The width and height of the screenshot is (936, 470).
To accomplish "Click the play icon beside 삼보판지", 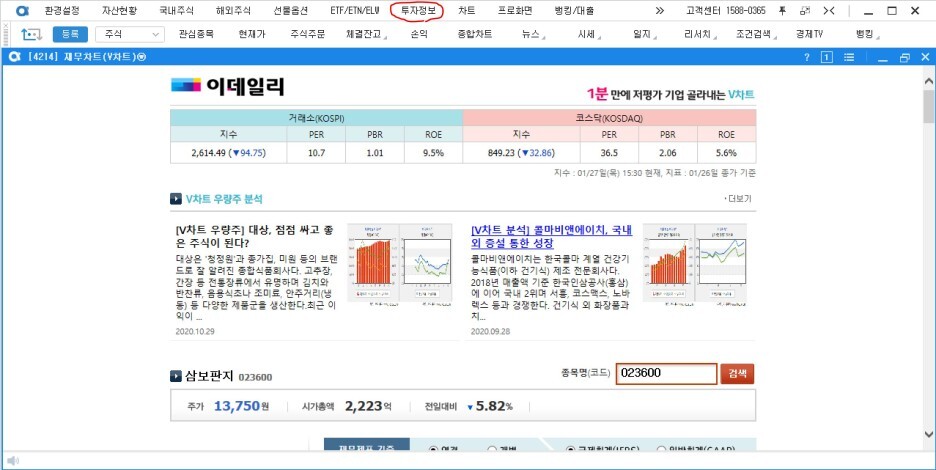I will pyautogui.click(x=176, y=376).
